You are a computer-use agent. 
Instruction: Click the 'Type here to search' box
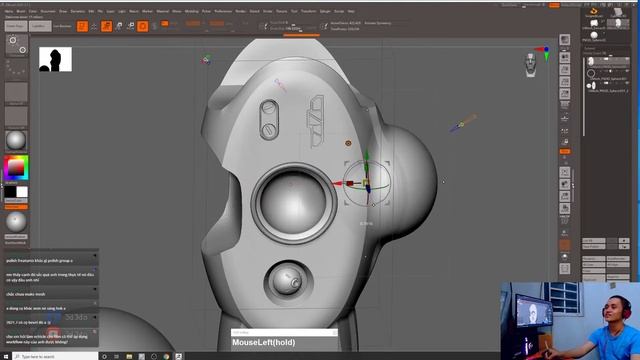coord(55,356)
